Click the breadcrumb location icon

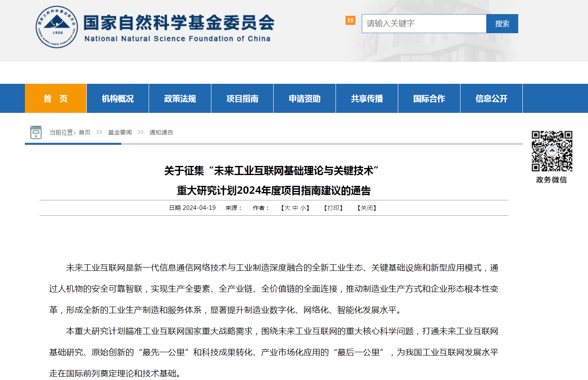[36, 132]
